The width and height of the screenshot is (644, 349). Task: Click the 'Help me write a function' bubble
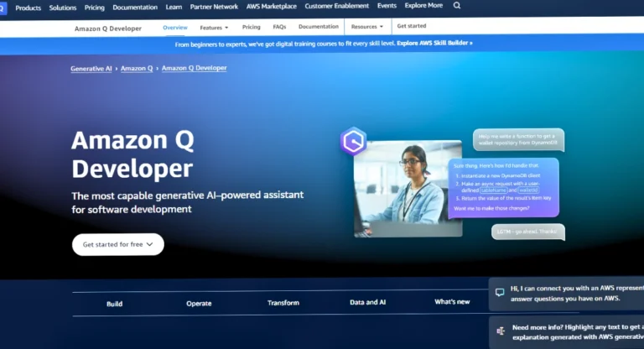click(518, 140)
